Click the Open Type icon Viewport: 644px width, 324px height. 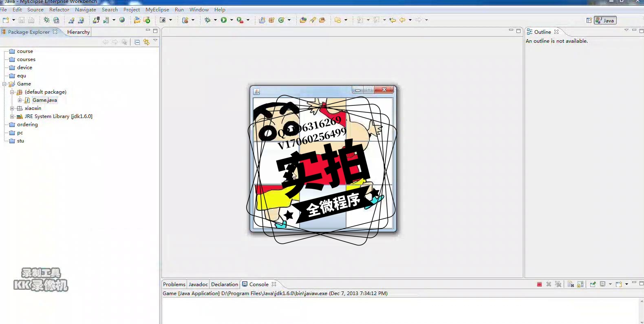pyautogui.click(x=303, y=20)
